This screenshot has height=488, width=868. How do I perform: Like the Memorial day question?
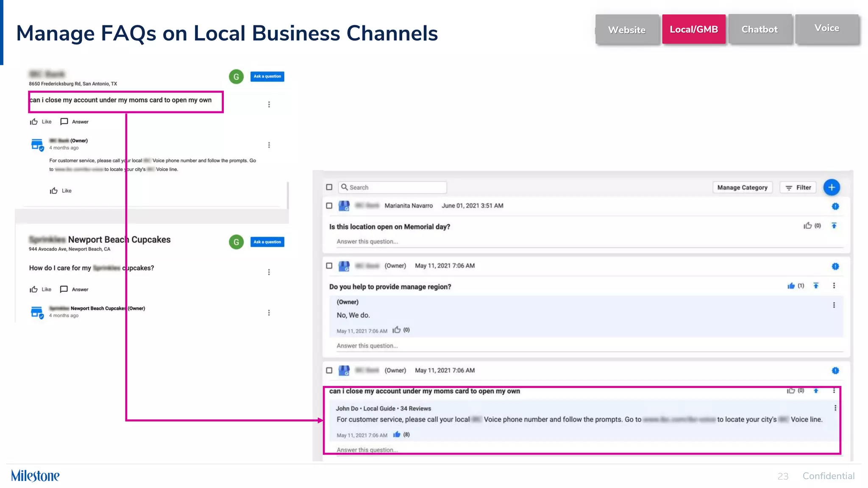pos(808,226)
